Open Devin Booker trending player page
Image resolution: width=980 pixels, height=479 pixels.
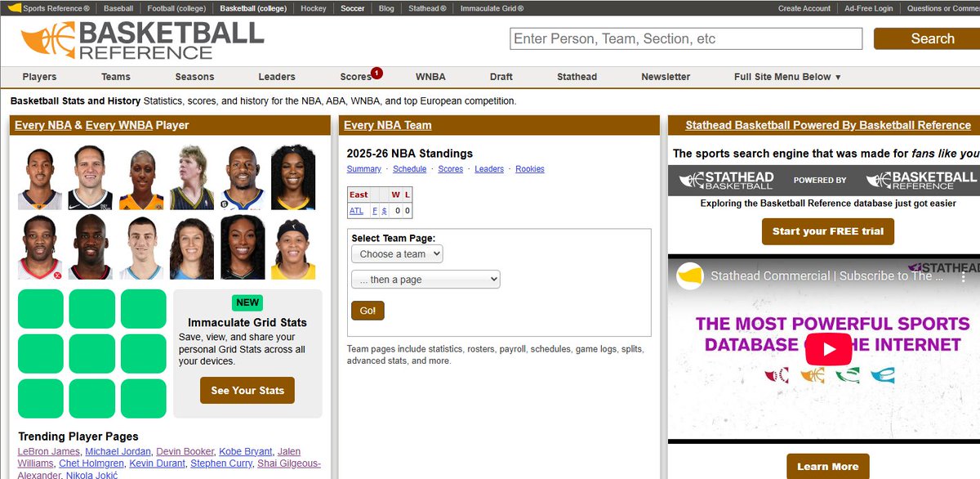(185, 452)
